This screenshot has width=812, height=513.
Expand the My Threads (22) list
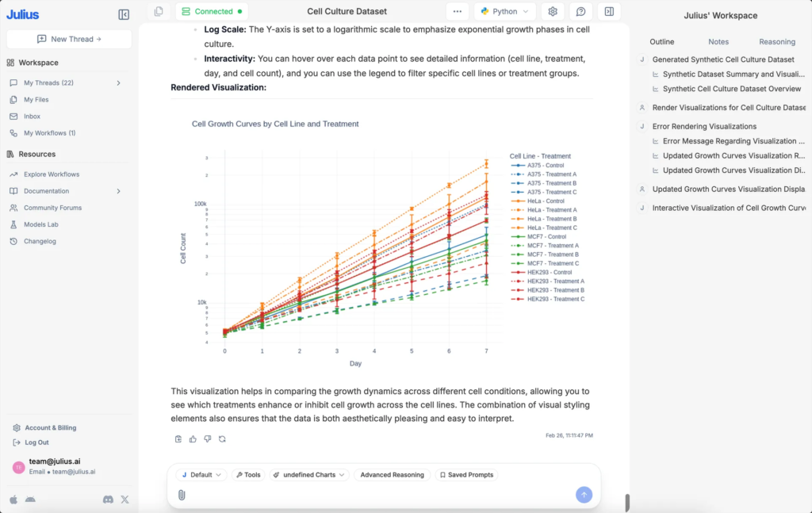click(x=118, y=83)
